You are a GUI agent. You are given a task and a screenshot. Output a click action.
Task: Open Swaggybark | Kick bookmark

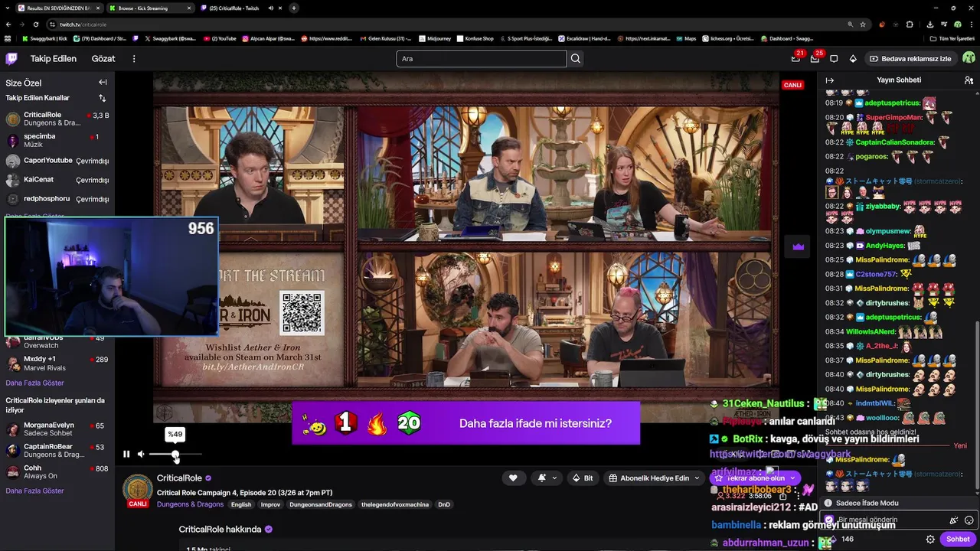point(45,38)
